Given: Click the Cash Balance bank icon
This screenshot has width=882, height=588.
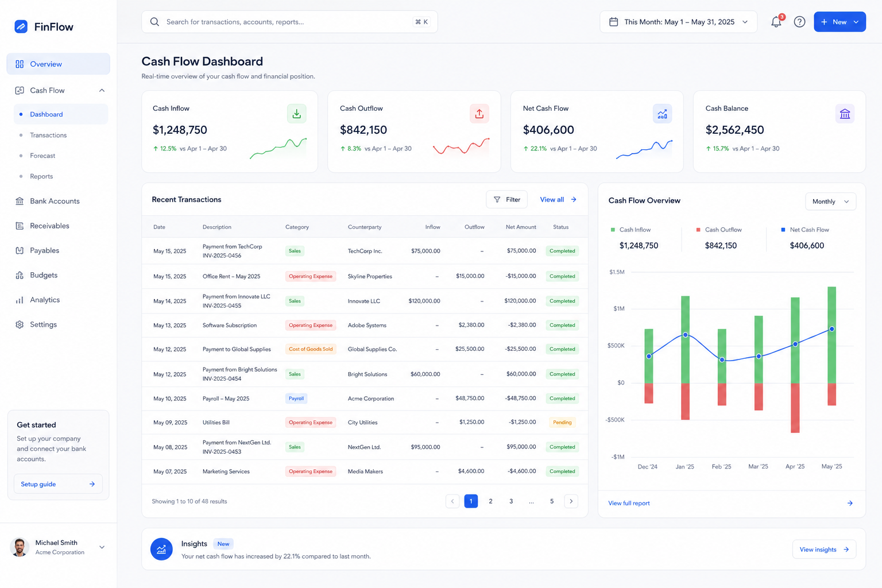Looking at the screenshot, I should point(845,114).
